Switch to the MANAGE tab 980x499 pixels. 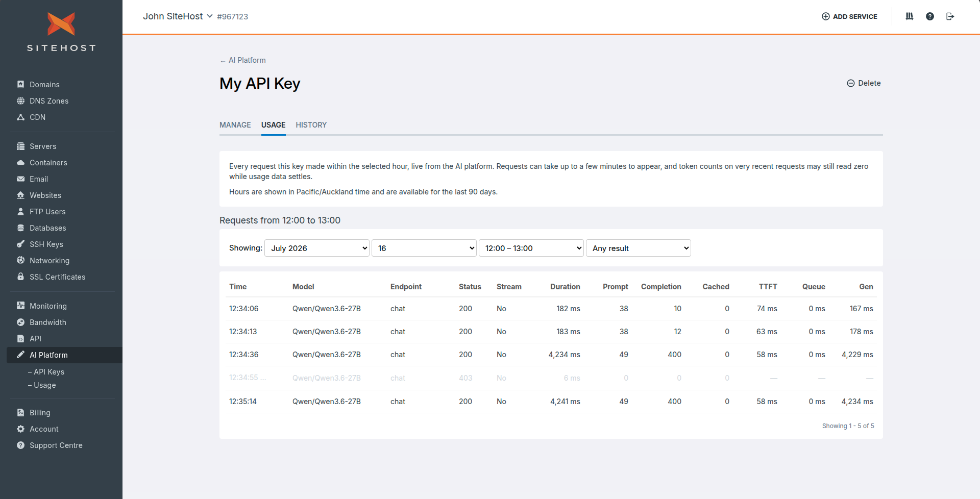click(235, 125)
